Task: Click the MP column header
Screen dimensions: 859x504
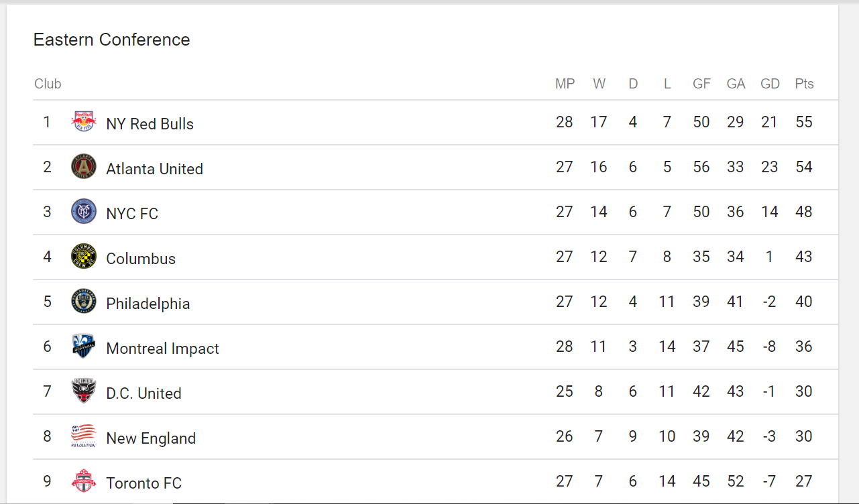Action: [565, 84]
